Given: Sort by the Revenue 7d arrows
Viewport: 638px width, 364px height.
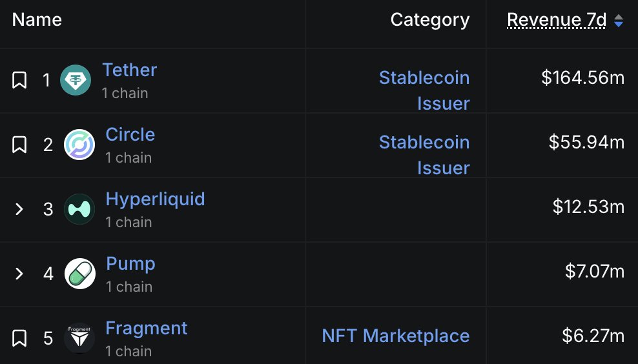Looking at the screenshot, I should pyautogui.click(x=619, y=21).
